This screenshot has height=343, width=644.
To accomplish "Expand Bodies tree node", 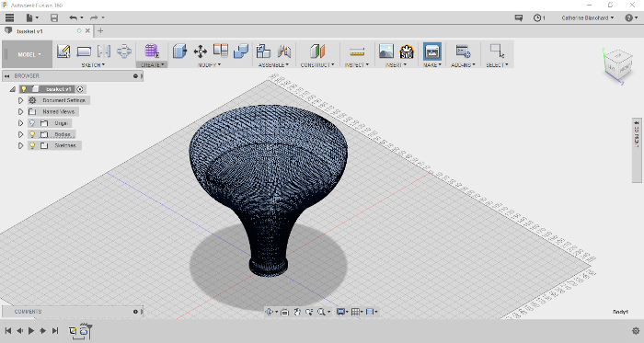I will [x=20, y=134].
